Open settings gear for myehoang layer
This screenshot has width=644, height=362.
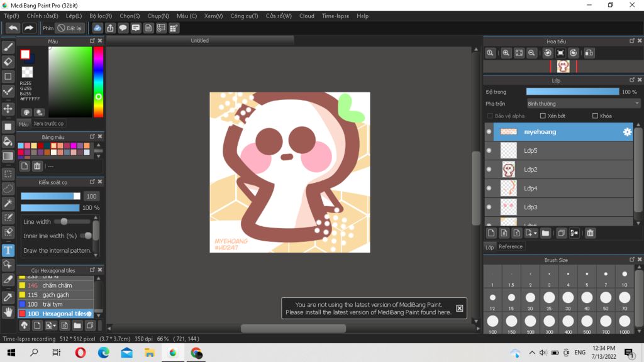(x=627, y=132)
